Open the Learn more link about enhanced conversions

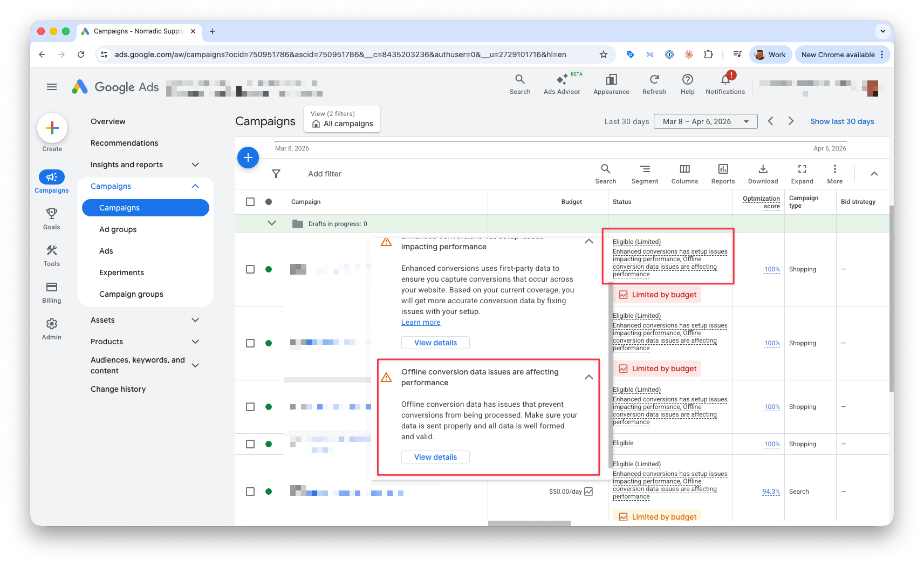[421, 322]
